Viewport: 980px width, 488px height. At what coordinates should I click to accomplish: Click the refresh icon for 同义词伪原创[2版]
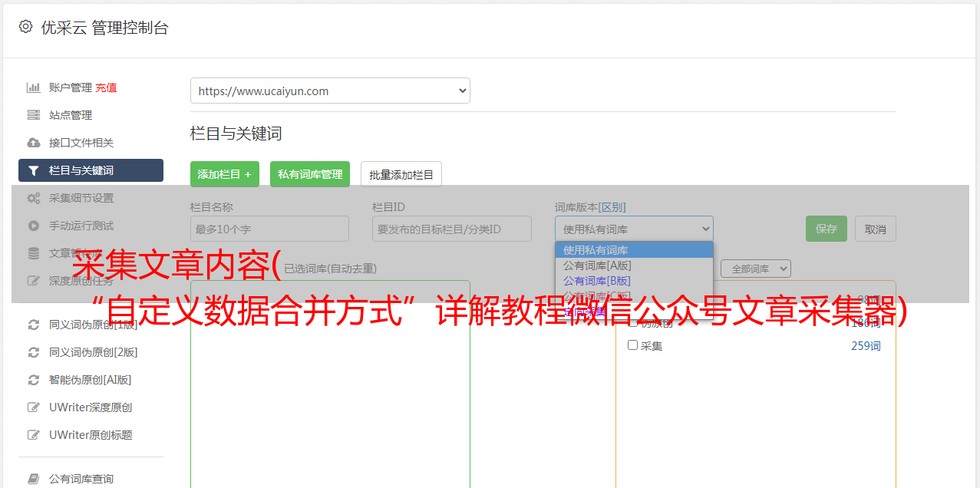[x=33, y=352]
